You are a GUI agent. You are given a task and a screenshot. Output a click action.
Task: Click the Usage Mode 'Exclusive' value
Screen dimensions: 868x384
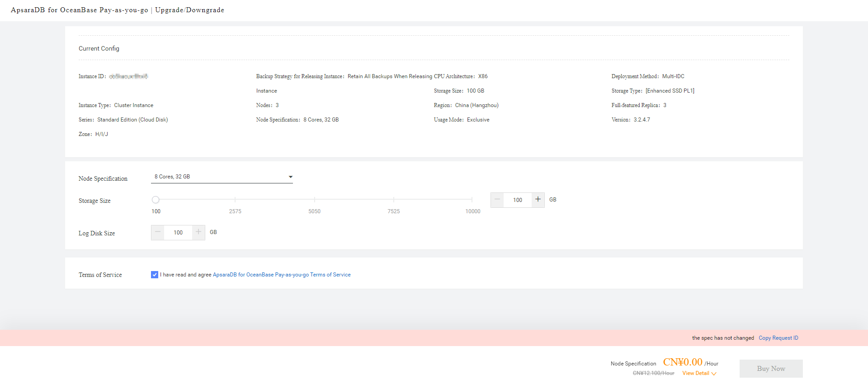pos(478,120)
